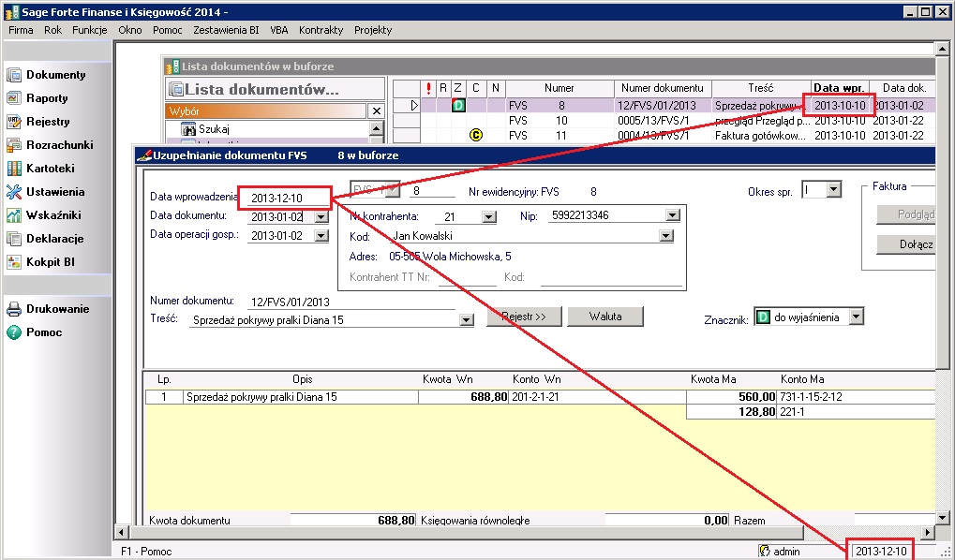
Task: Click the Kontrahent TT Nr field
Action: tap(467, 277)
